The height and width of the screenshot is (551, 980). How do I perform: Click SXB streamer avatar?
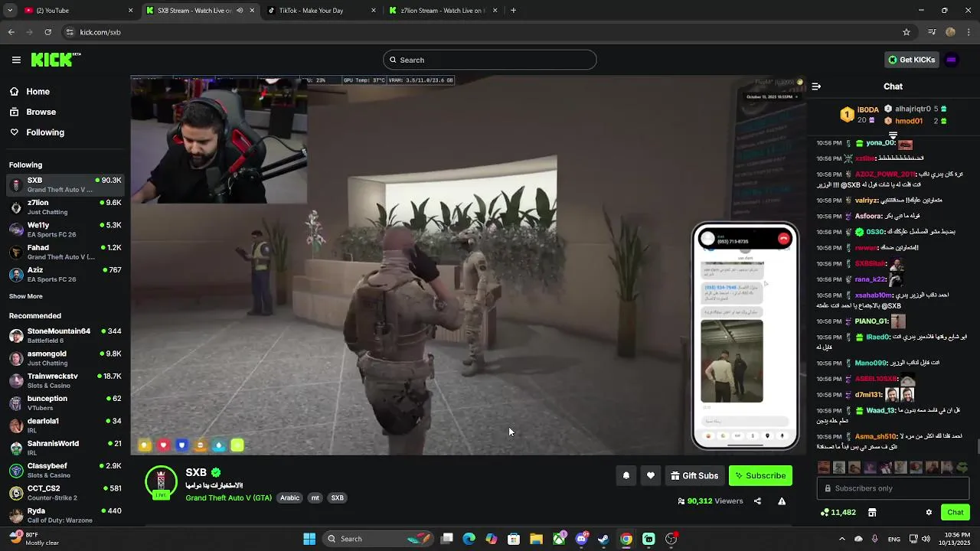coord(161,482)
